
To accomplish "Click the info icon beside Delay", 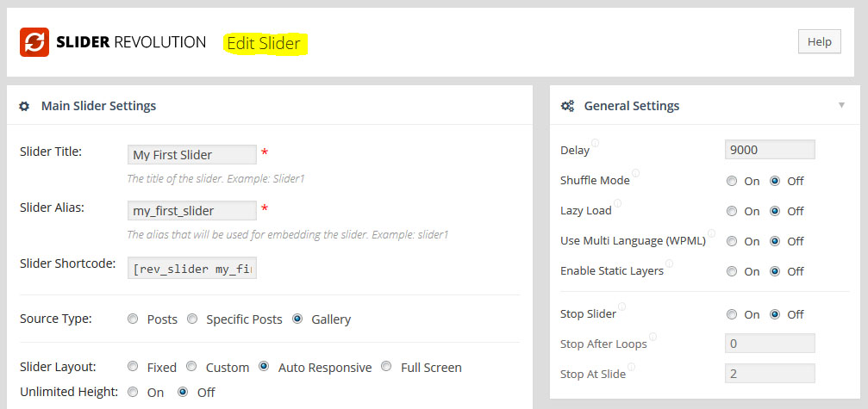I will (595, 144).
